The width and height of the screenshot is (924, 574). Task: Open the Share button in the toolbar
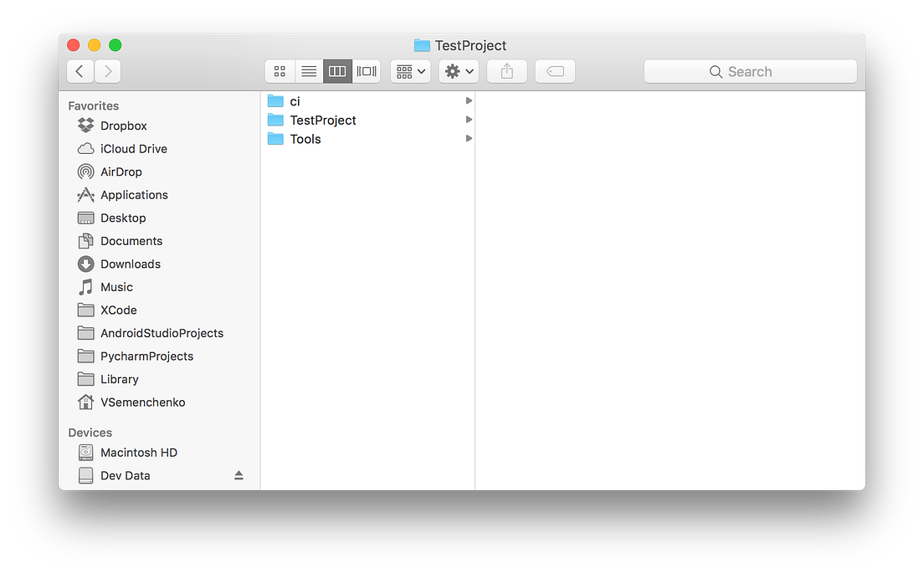click(x=506, y=71)
